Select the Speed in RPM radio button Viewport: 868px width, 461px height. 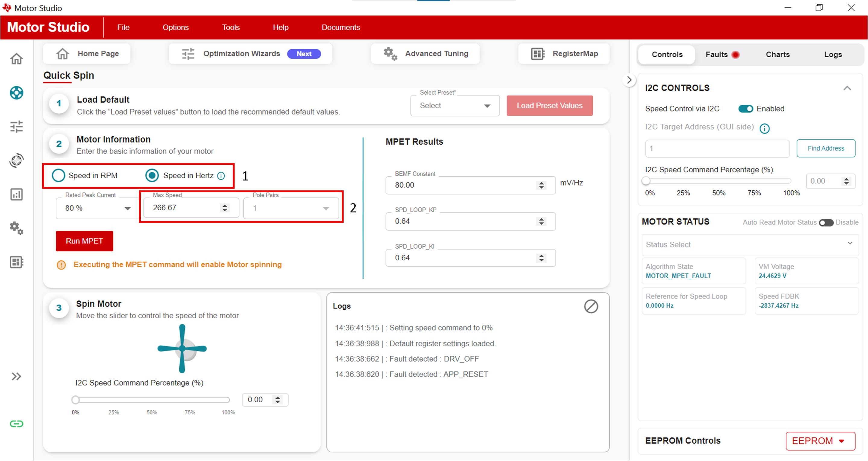point(58,175)
